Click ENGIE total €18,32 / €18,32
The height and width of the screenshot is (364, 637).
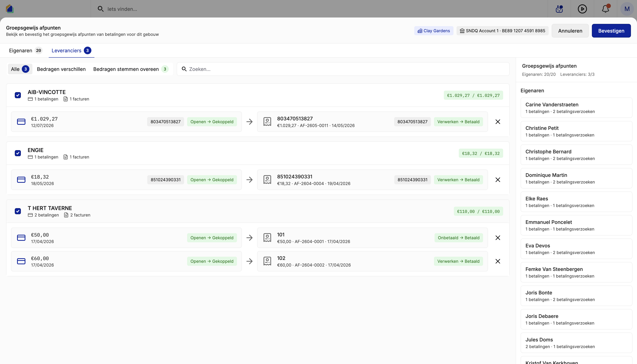point(481,153)
